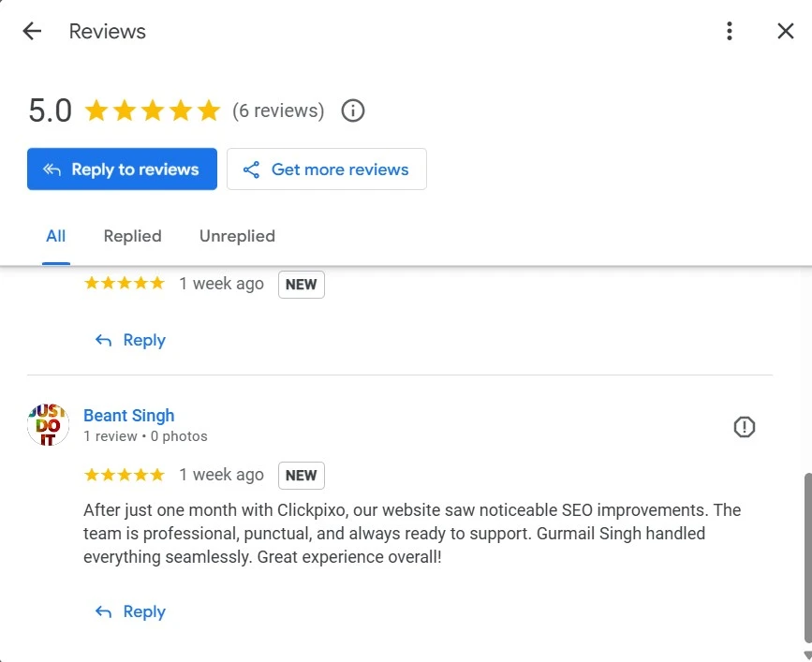Click the NEW badge on the top review
The image size is (812, 662).
302,285
